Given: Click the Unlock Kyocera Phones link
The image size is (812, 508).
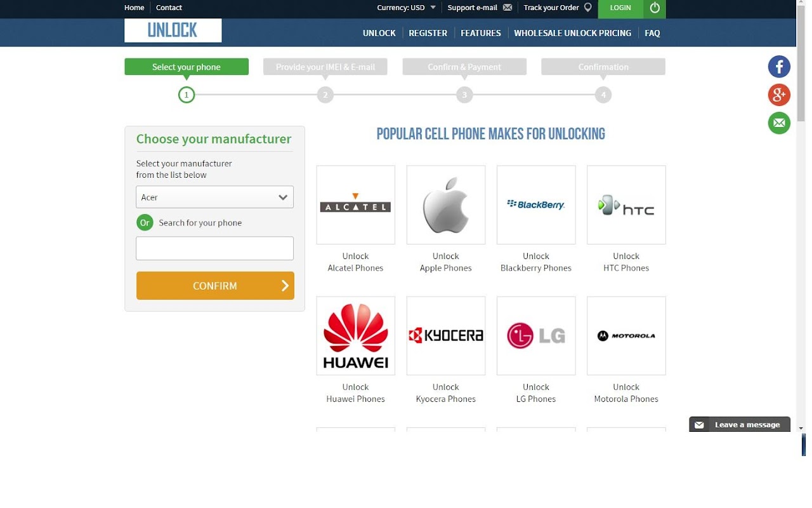Looking at the screenshot, I should [446, 393].
